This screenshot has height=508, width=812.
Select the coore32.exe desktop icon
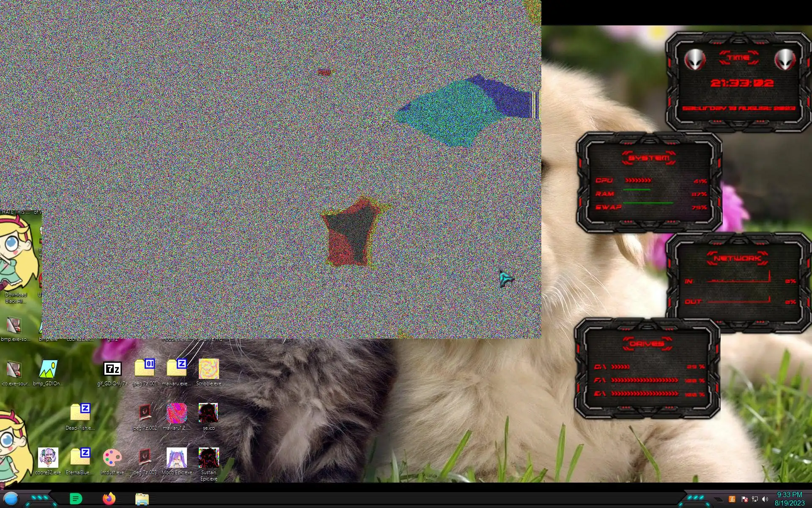[48, 458]
